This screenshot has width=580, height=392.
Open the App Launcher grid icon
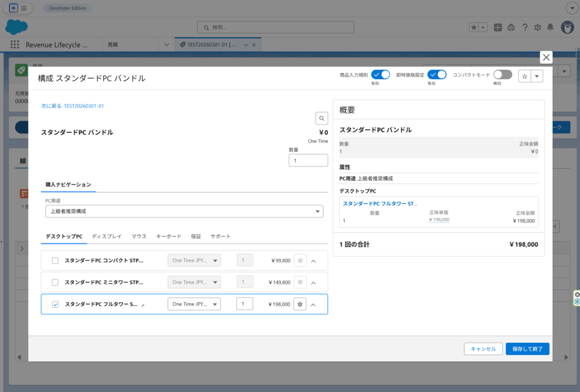coord(15,45)
